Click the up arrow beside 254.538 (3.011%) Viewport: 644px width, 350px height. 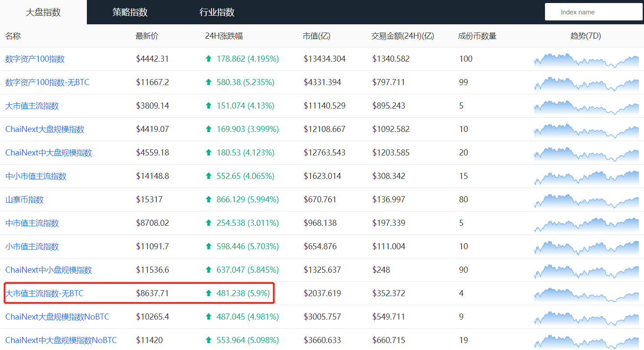209,223
